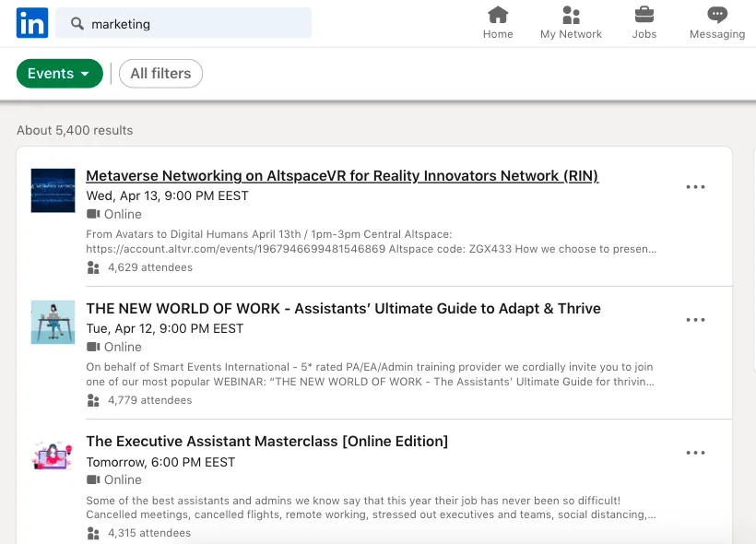Click the 'About 5,400 results' text
The height and width of the screenshot is (544, 756).
(x=75, y=130)
